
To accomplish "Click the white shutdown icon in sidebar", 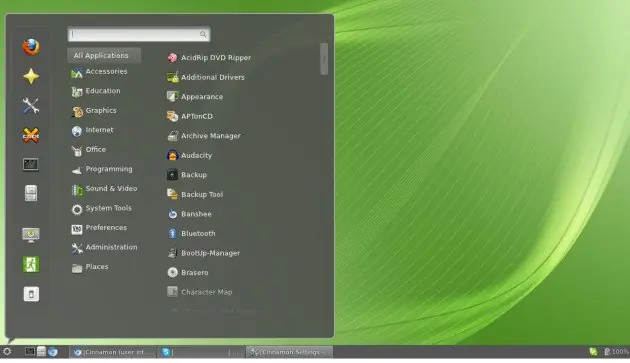I will pos(31,294).
